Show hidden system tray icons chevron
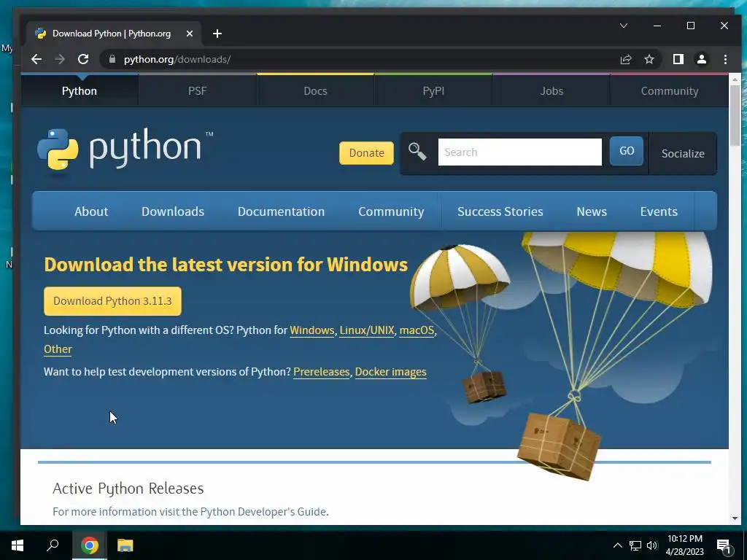Image resolution: width=747 pixels, height=560 pixels. [617, 545]
